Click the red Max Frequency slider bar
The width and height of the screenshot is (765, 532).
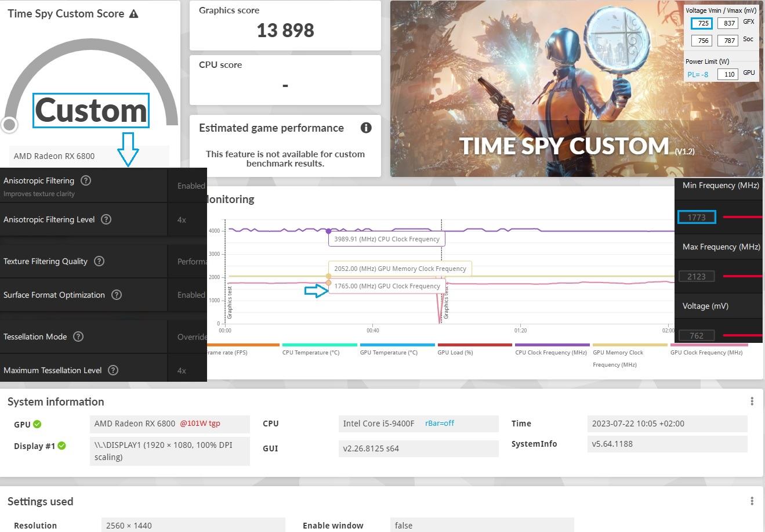[x=742, y=276]
